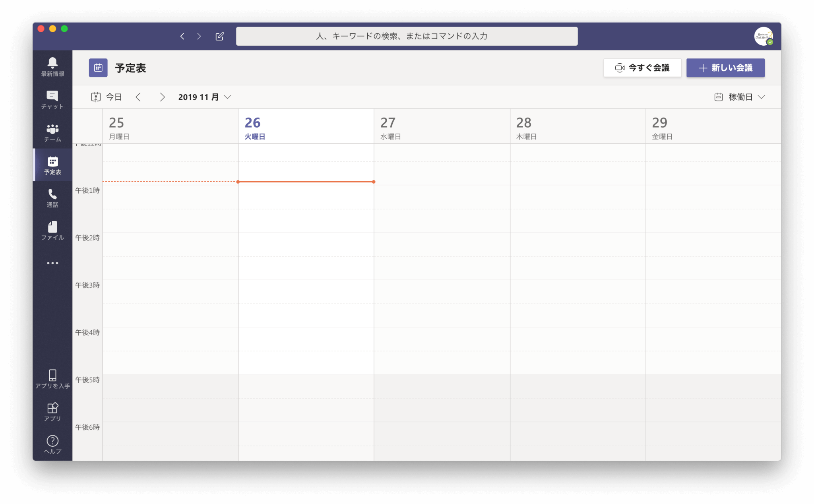Click the 今すぐ会議 meet now button

click(x=642, y=68)
